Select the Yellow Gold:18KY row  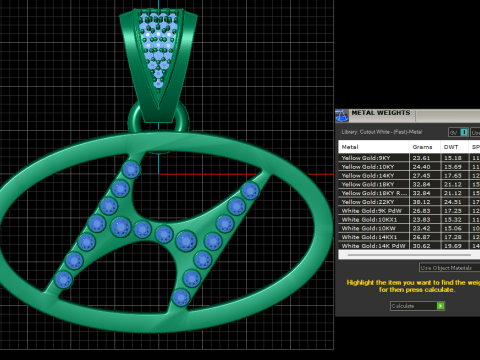pyautogui.click(x=409, y=184)
